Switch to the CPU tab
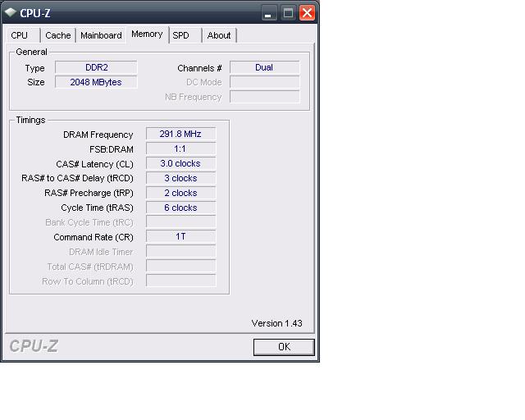 pyautogui.click(x=24, y=35)
